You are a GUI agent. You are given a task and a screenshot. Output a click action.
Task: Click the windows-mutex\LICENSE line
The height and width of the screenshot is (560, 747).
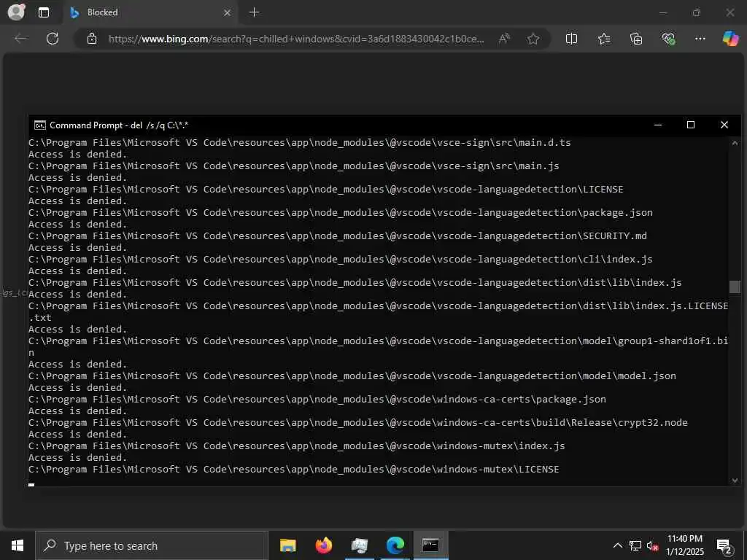(293, 469)
